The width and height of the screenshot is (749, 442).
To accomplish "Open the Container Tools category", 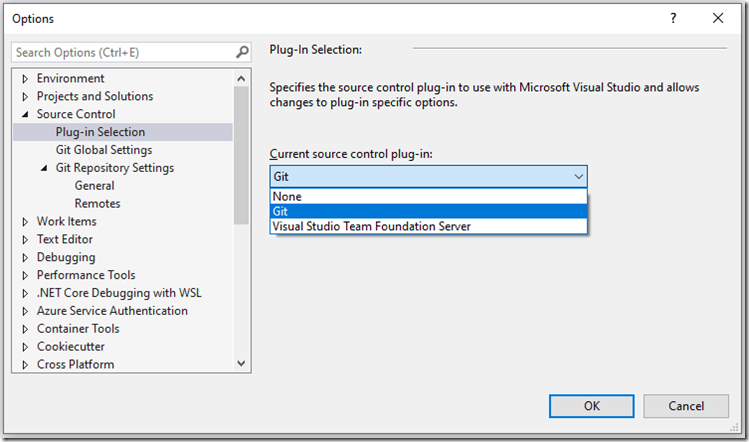I will (x=78, y=329).
